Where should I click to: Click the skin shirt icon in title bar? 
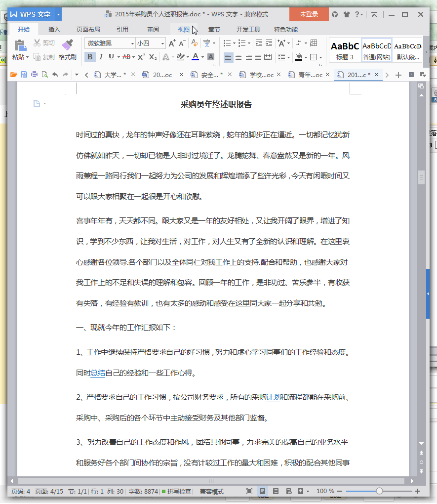346,14
